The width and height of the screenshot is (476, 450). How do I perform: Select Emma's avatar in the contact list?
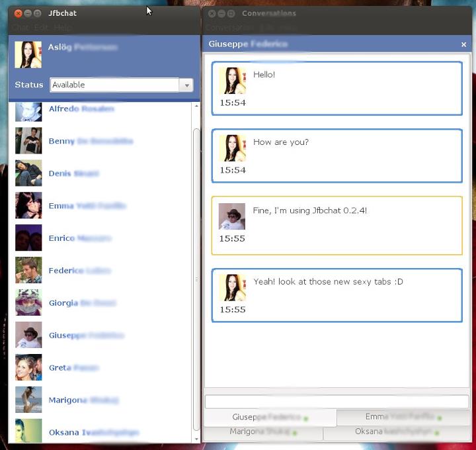pyautogui.click(x=28, y=206)
